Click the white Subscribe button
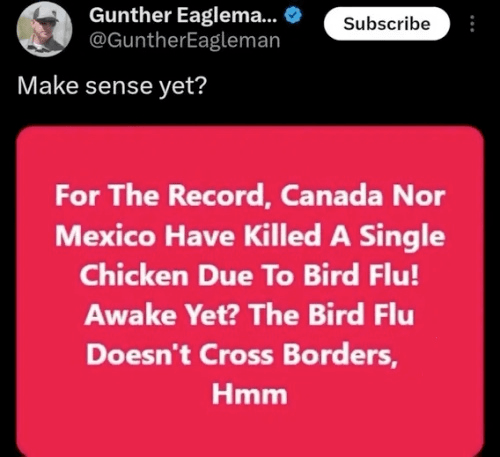The height and width of the screenshot is (457, 500). click(387, 24)
